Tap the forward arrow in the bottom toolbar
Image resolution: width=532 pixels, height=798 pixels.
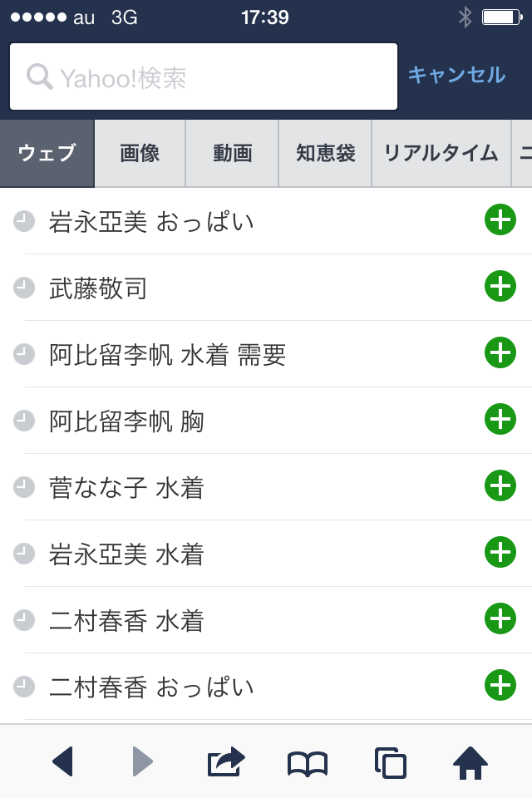143,761
